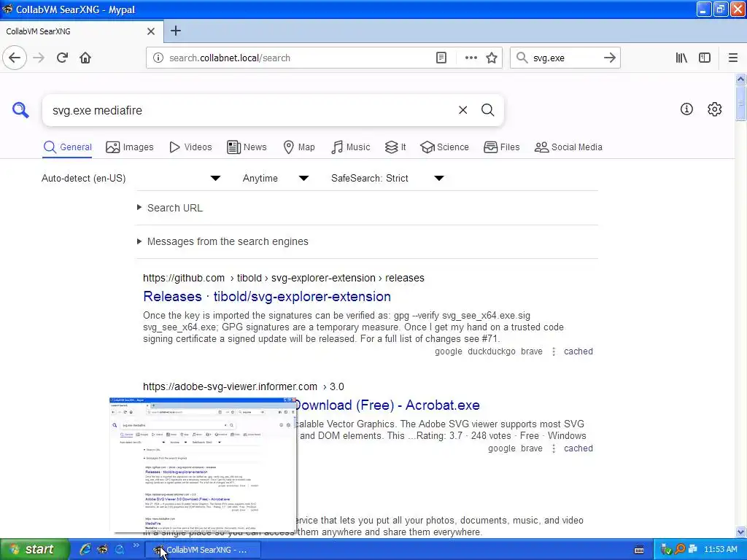This screenshot has width=747, height=560.
Task: Click the CollabVM SearXNG taskbar button
Action: point(204,550)
